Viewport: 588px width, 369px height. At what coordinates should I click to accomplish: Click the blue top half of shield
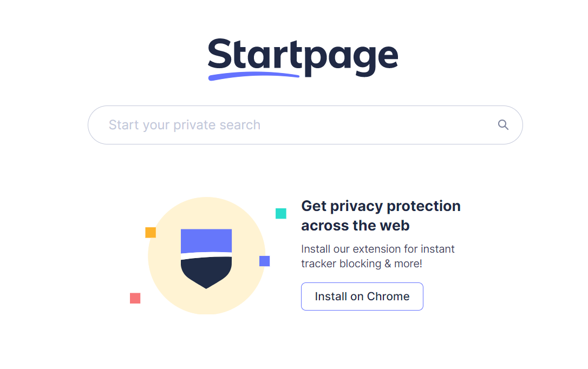(x=206, y=240)
